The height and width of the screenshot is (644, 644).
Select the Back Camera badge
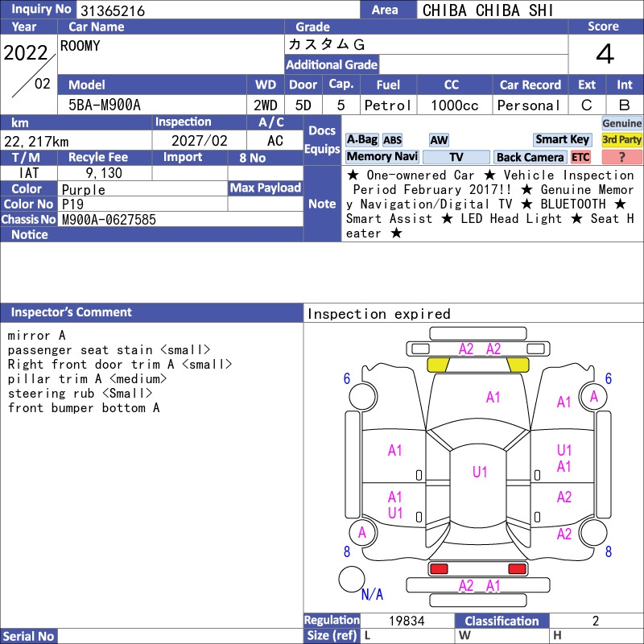click(x=530, y=157)
